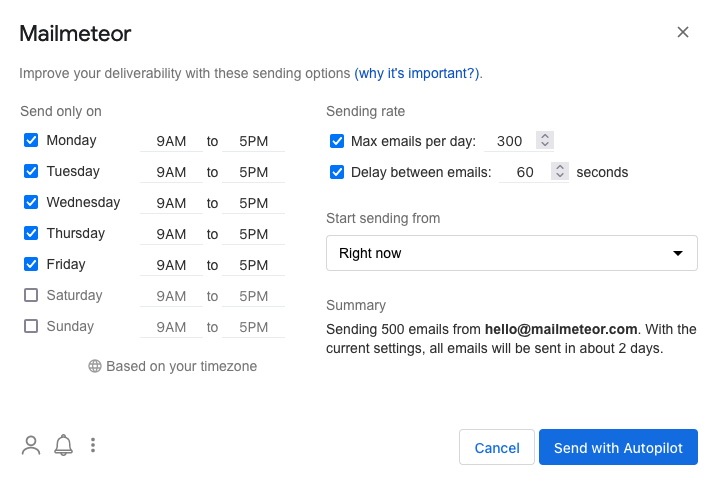
Task: Click the delay between emails stepper arrows
Action: [560, 171]
